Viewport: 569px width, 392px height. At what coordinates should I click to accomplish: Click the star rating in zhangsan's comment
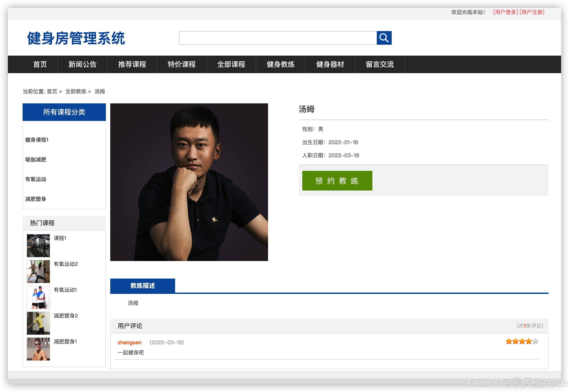[522, 341]
